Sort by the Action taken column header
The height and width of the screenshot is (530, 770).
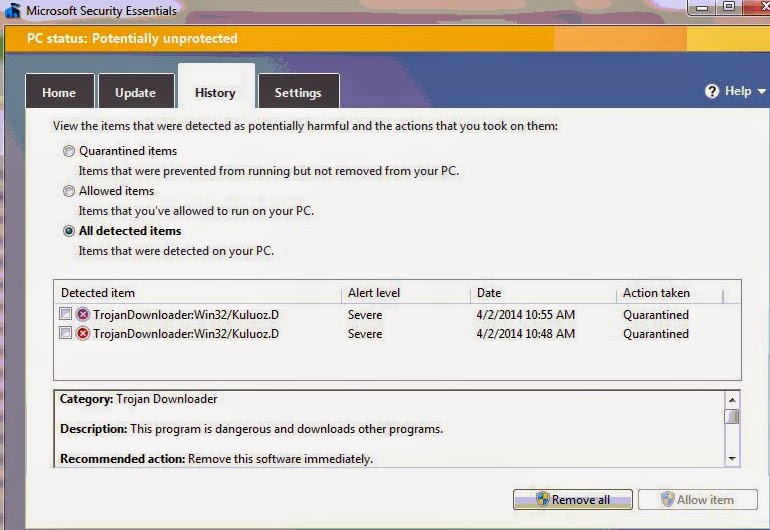(670, 293)
